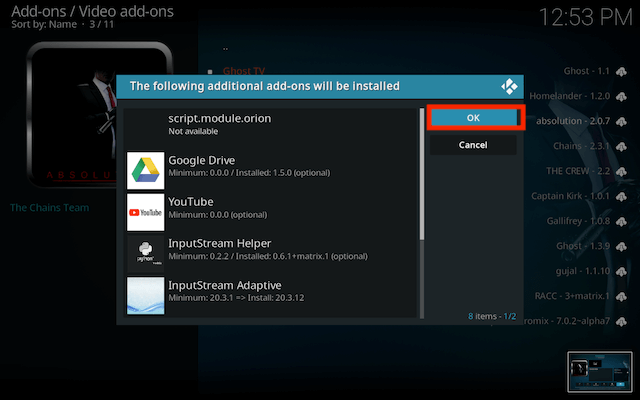Image resolution: width=640 pixels, height=400 pixels.
Task: Click cloud download icon beside THE CREW - 2.2
Action: coord(621,171)
